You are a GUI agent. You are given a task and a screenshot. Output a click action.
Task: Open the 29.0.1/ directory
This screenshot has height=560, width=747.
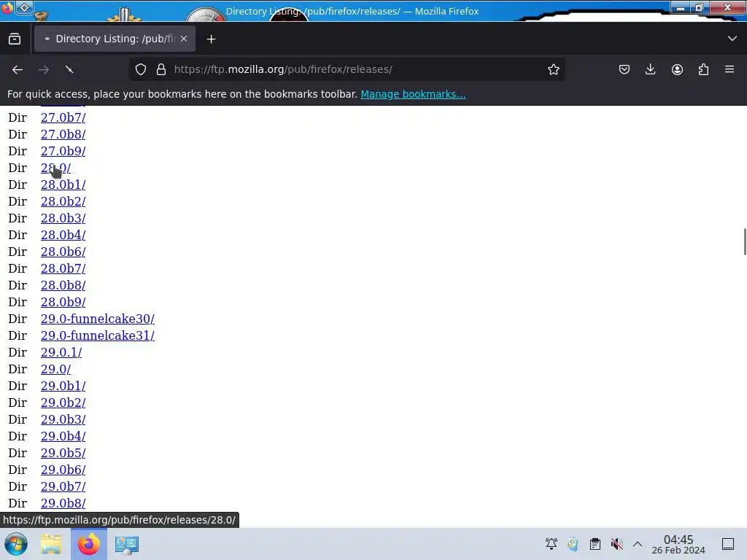click(61, 352)
